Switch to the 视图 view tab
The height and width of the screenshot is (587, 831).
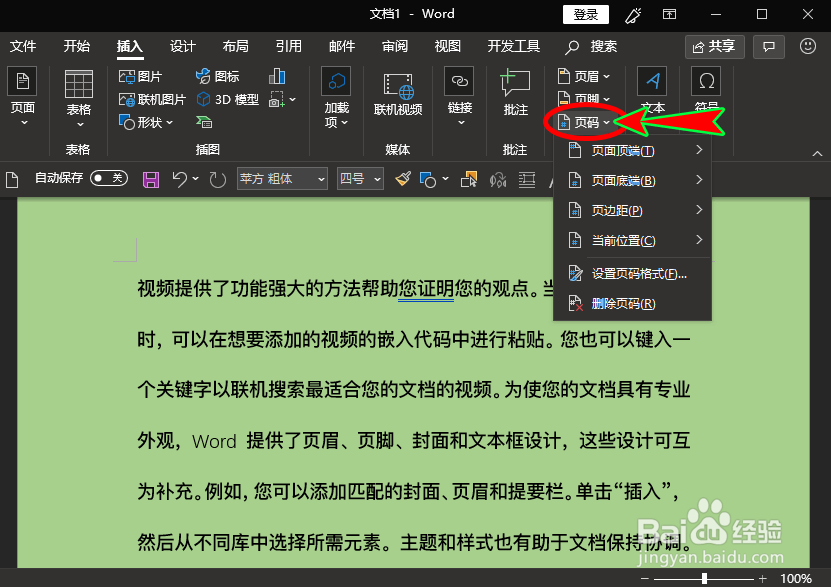448,47
